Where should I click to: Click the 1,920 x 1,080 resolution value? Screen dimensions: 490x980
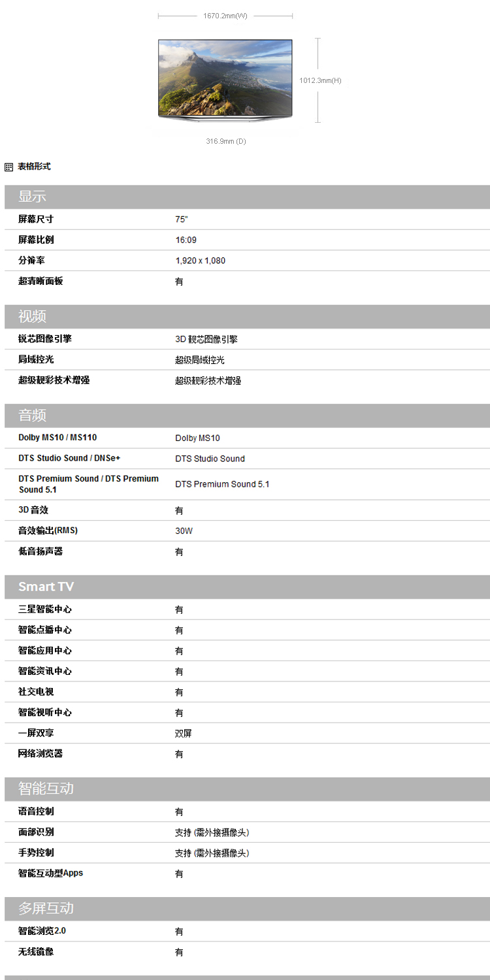pyautogui.click(x=200, y=261)
